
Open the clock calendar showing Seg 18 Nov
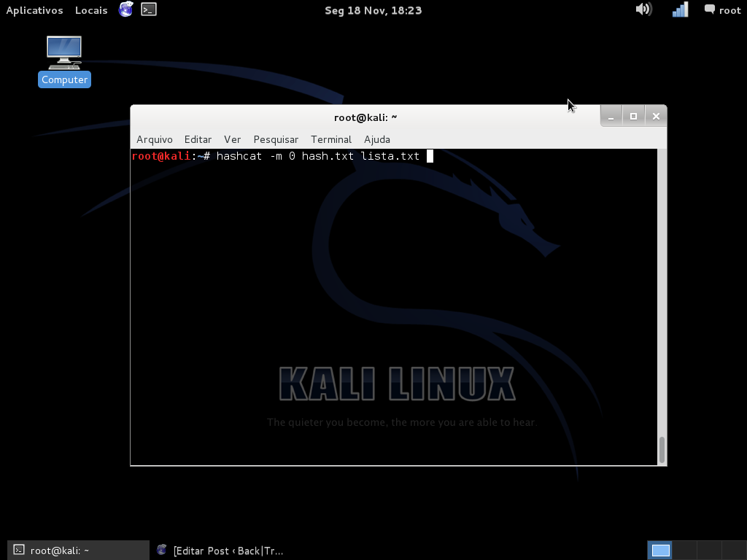(x=373, y=10)
